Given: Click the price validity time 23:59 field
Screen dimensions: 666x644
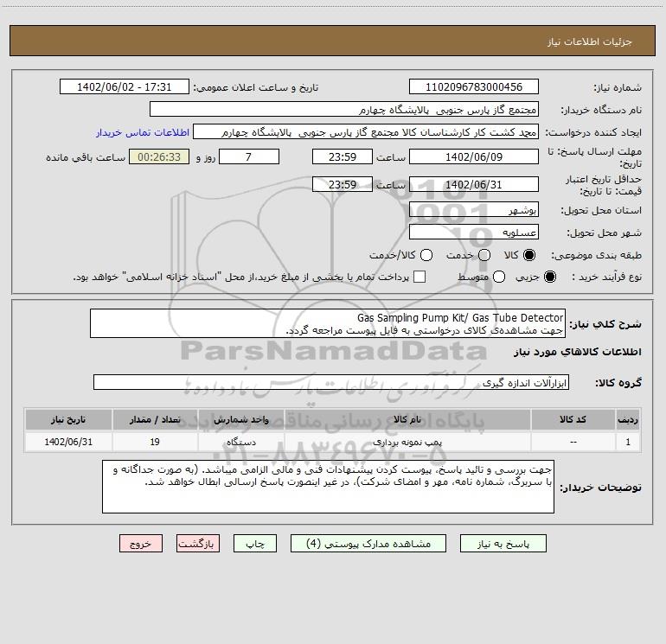Looking at the screenshot, I should click(343, 184).
